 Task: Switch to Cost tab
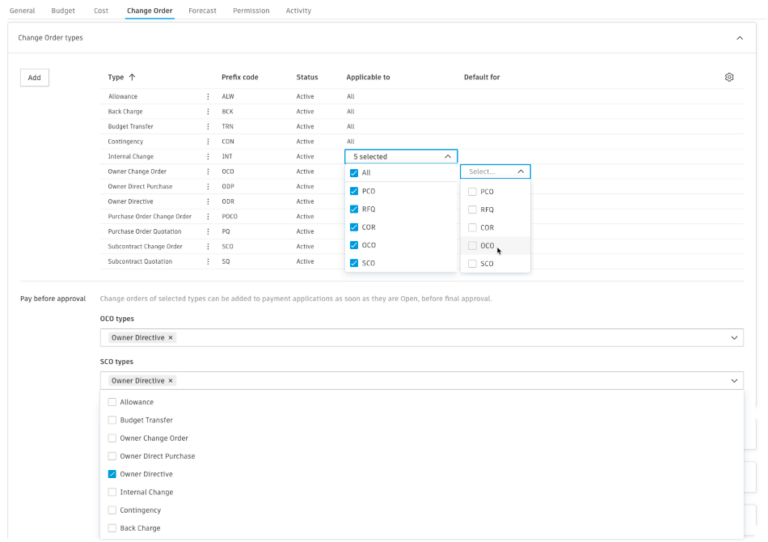pyautogui.click(x=101, y=11)
